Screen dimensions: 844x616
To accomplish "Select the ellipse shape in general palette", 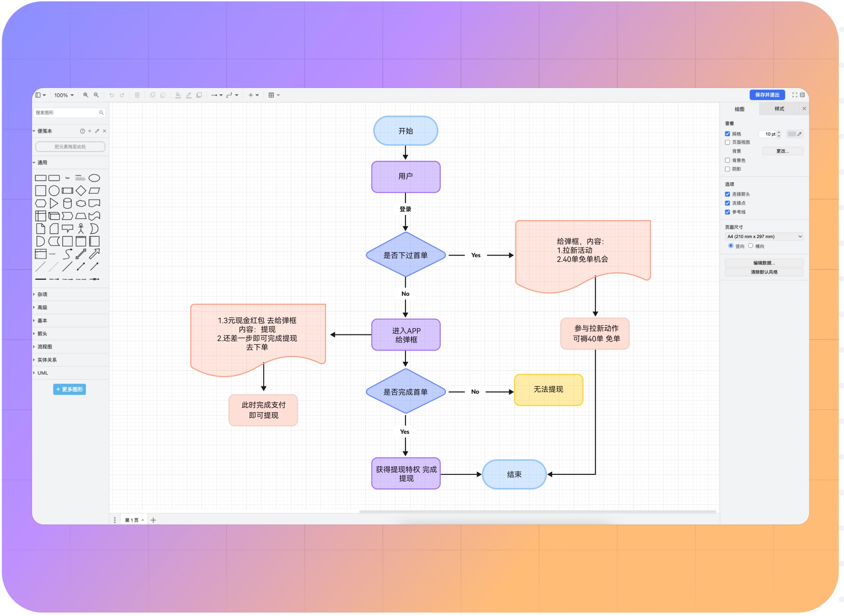I will pos(94,178).
